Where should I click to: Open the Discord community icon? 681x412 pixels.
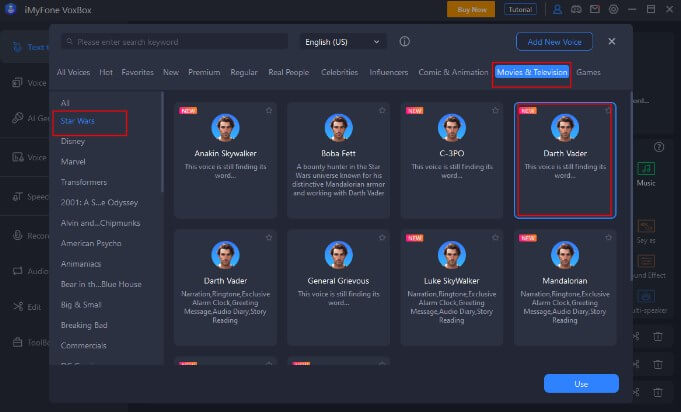click(x=576, y=9)
